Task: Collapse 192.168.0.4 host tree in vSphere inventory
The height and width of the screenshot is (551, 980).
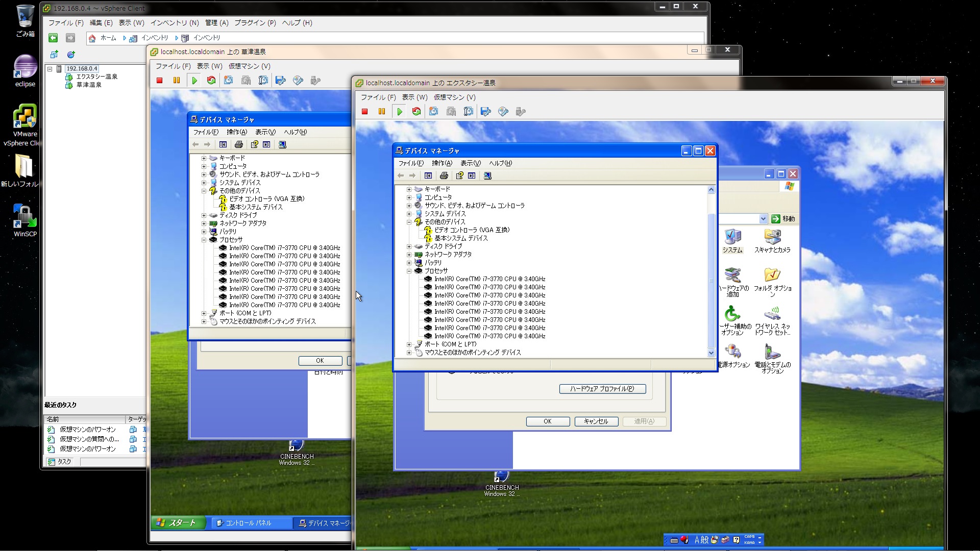Action: (x=50, y=68)
